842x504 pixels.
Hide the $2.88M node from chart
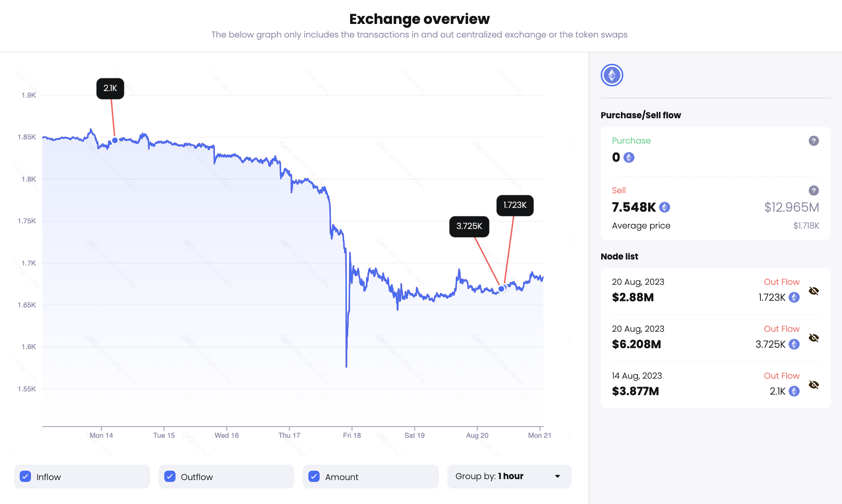point(814,291)
